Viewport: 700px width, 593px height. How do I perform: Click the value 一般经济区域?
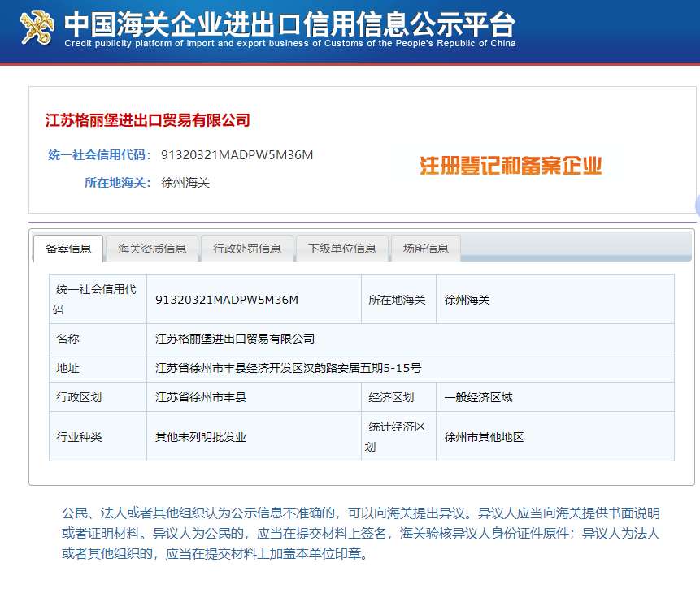click(x=478, y=397)
